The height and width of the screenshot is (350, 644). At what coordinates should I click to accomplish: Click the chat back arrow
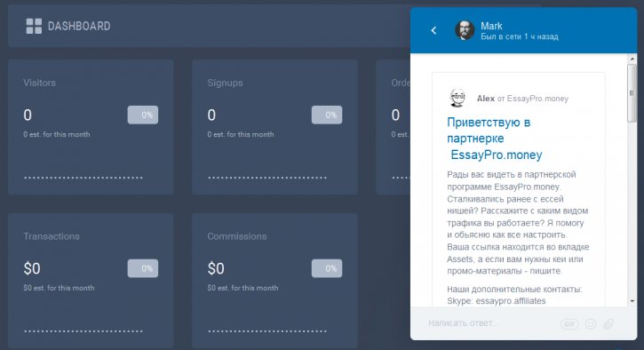433,30
